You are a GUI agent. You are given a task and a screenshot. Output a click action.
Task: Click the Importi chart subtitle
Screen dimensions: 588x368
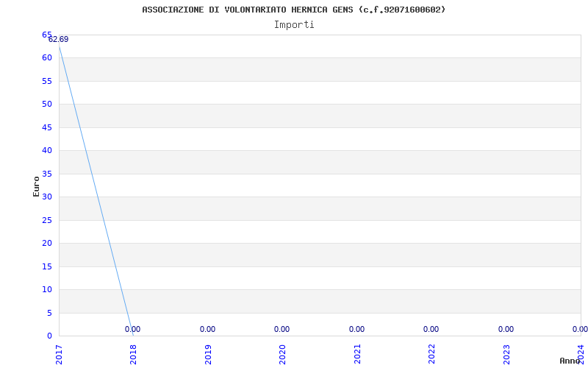(294, 25)
